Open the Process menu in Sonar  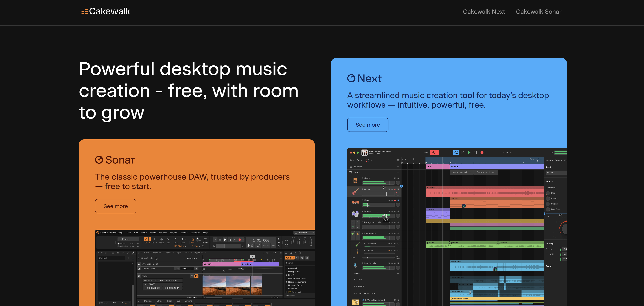163,233
